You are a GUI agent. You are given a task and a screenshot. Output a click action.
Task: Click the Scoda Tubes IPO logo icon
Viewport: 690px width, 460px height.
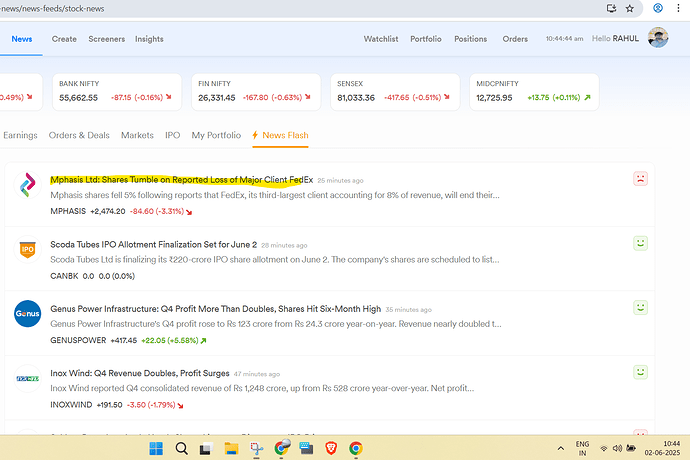(27, 250)
